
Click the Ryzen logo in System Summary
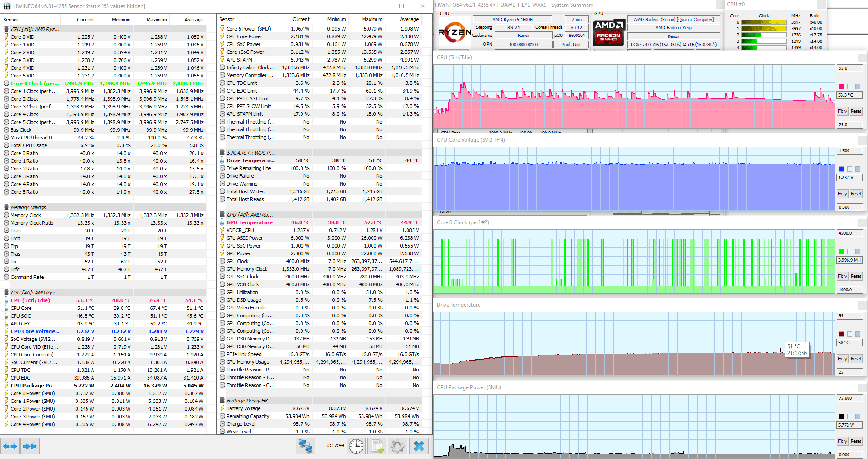click(x=454, y=32)
